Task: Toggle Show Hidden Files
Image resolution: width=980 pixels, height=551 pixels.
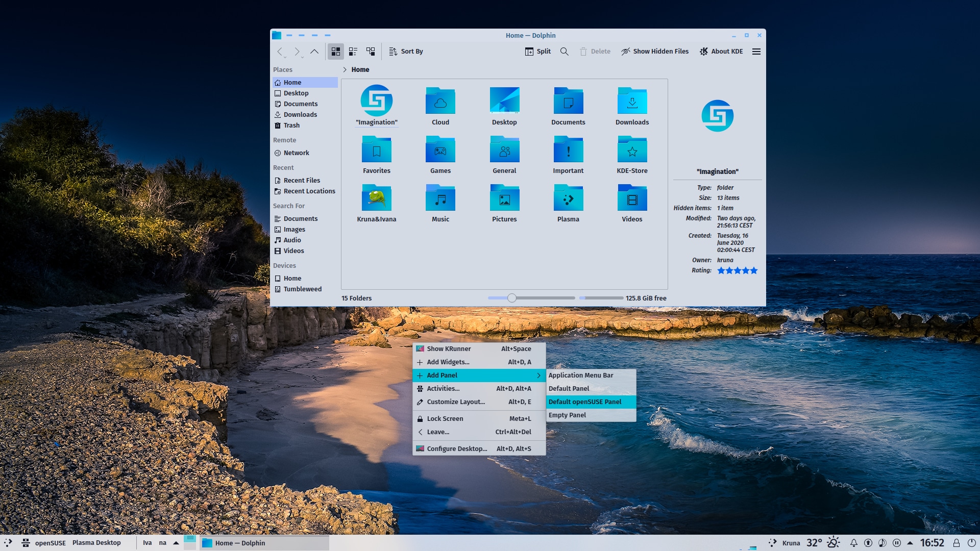Action: click(654, 52)
